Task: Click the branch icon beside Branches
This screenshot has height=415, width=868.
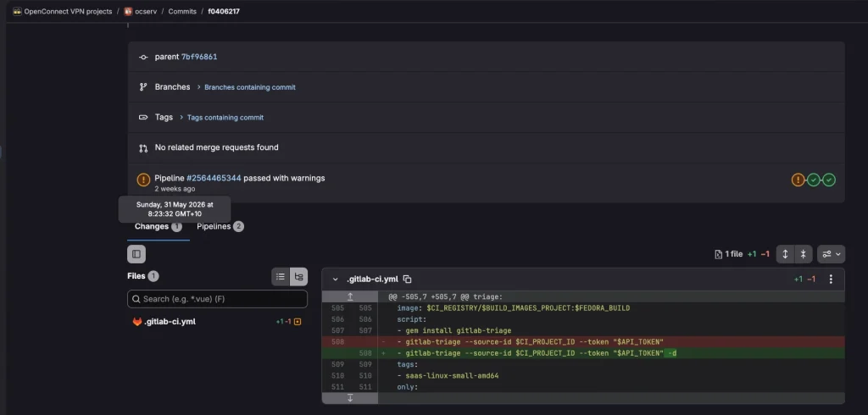Action: coord(143,87)
